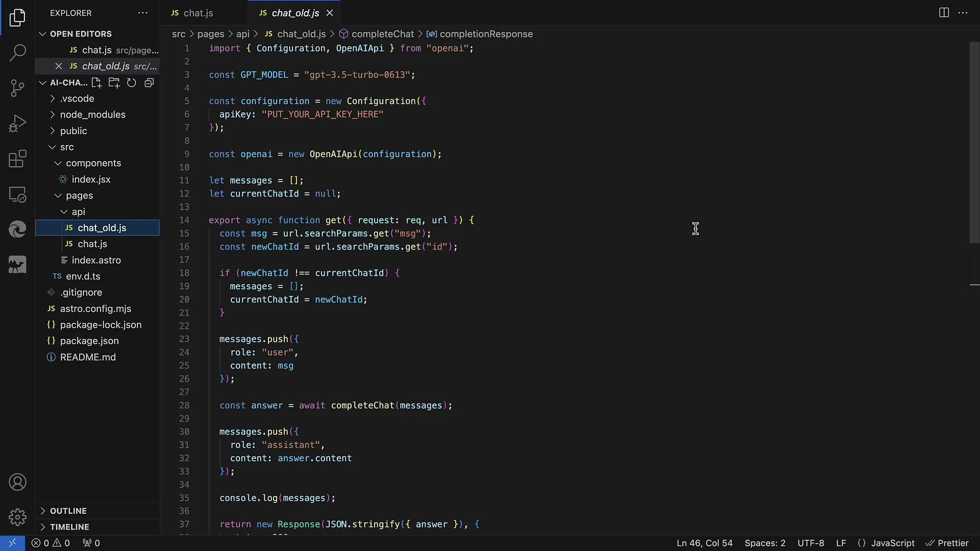980x551 pixels.
Task: Open the Remote Explorer view
Action: point(17,194)
